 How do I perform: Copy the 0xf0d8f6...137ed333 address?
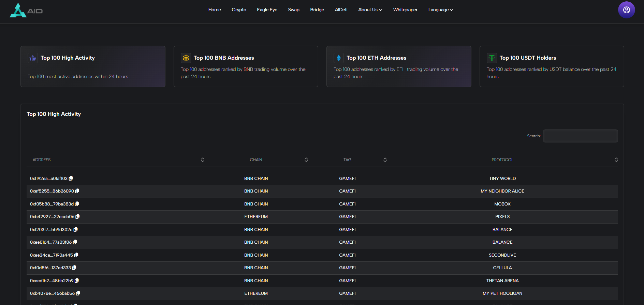point(74,268)
